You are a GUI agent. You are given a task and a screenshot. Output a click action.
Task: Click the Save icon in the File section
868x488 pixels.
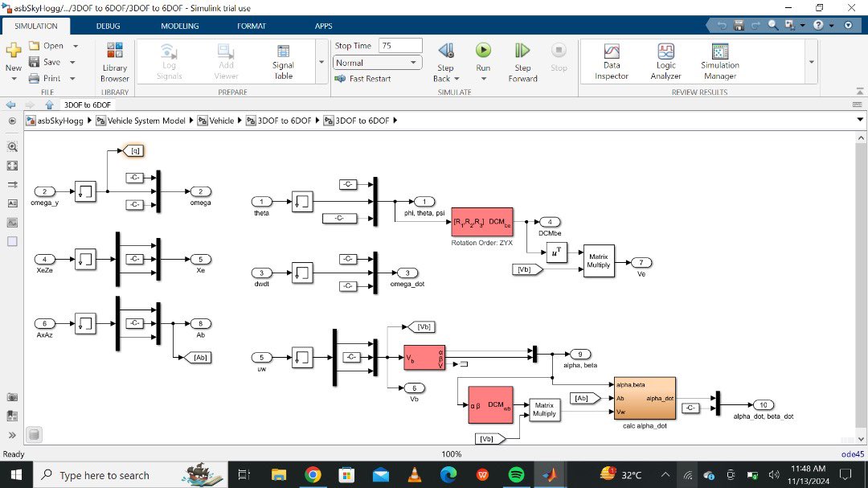(x=35, y=62)
